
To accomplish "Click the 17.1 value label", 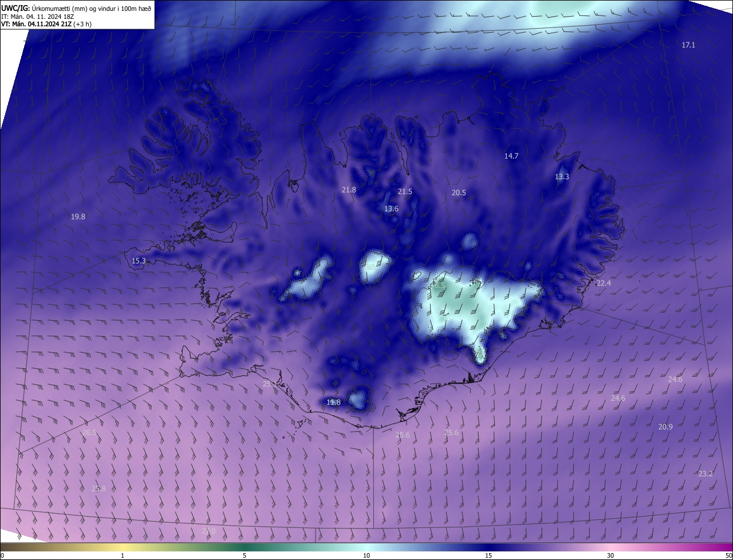I will pos(688,45).
